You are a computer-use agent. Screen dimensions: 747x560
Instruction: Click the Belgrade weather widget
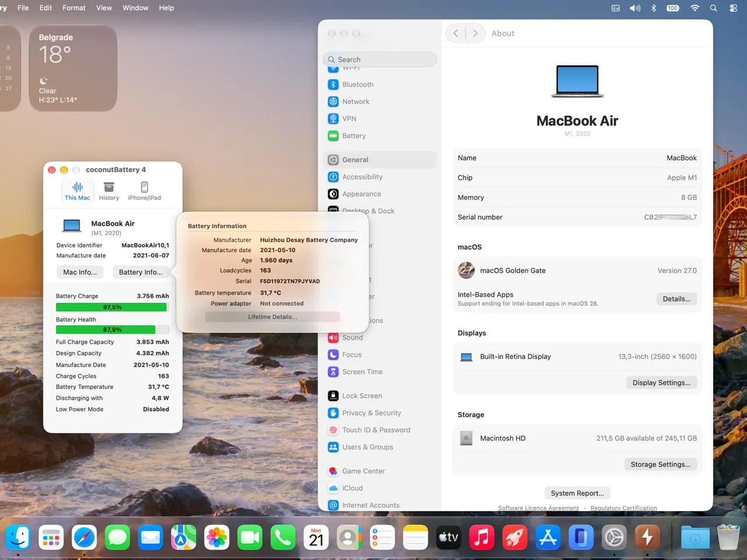(73, 68)
